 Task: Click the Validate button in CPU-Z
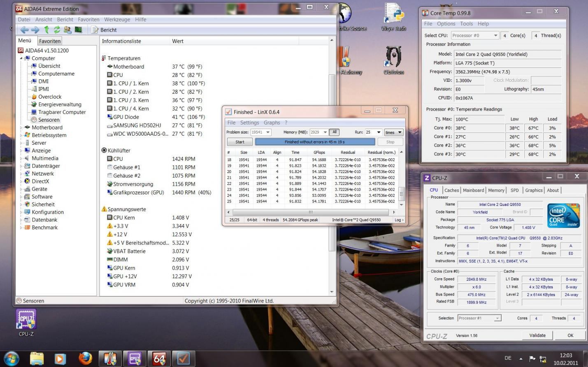click(537, 335)
